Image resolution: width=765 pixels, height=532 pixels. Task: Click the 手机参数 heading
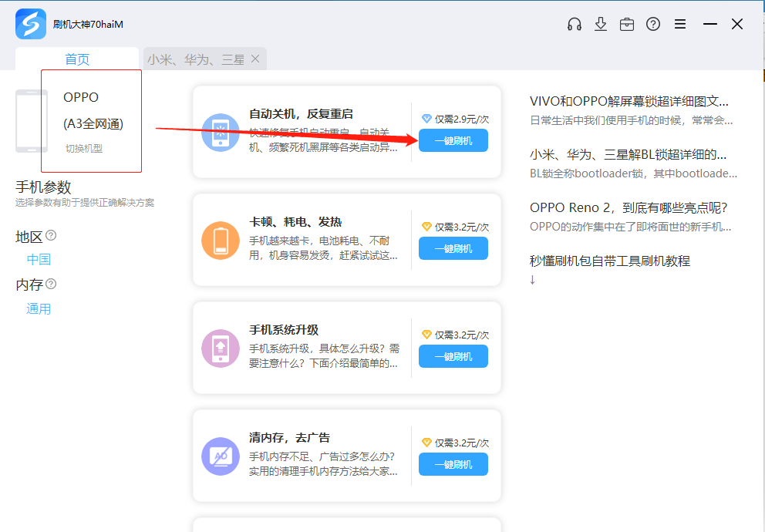click(x=43, y=187)
